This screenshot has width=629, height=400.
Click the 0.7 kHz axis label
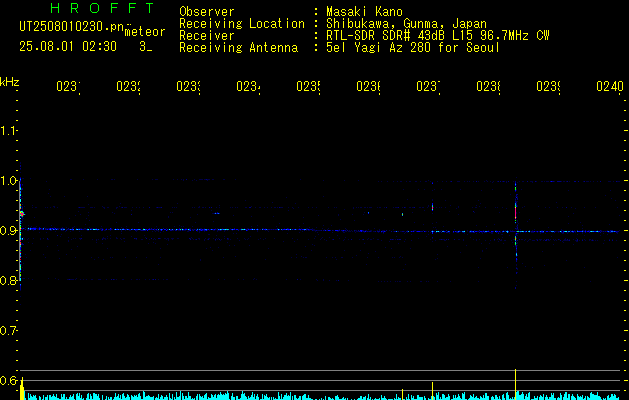[x=8, y=331]
